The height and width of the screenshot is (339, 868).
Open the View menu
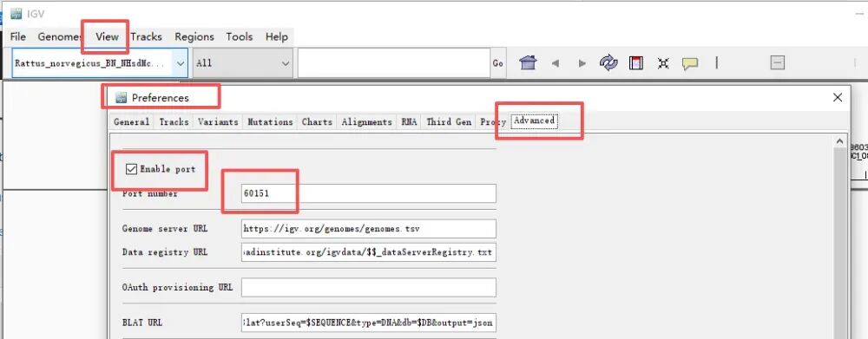(107, 37)
